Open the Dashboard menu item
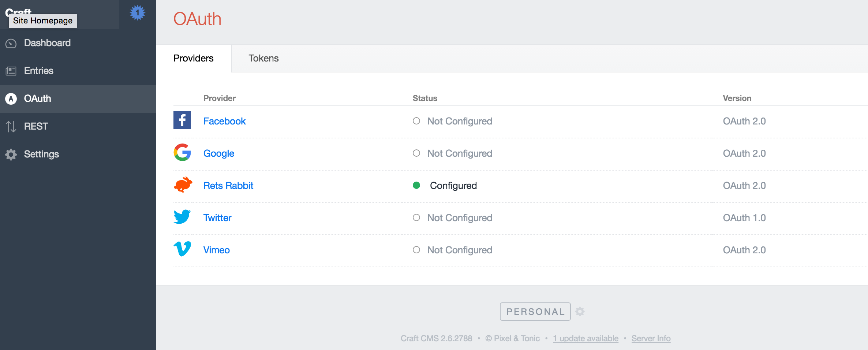 78,43
